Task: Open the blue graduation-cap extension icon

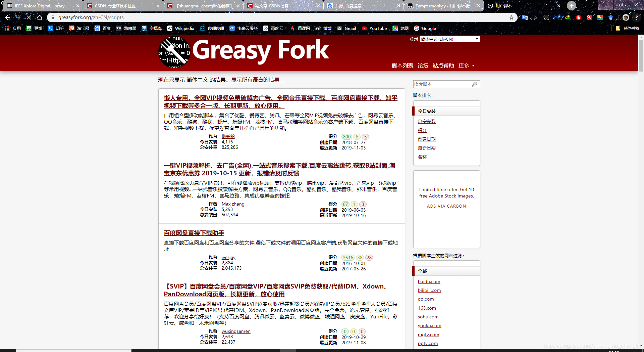Action: point(611,17)
